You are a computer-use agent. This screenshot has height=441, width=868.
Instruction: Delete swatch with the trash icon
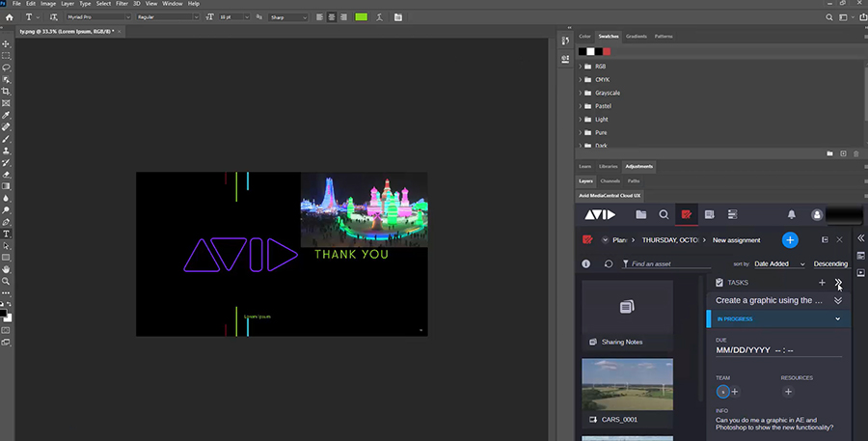[855, 153]
